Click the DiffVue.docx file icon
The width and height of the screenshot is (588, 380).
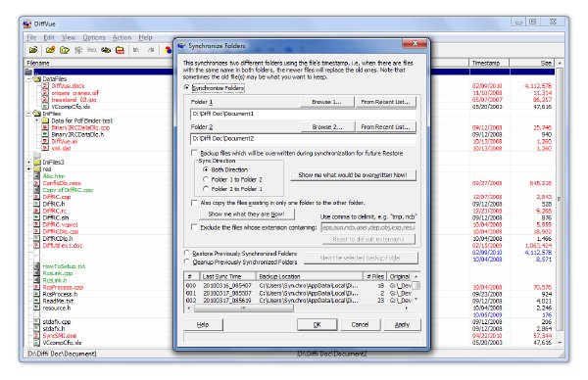pos(45,86)
